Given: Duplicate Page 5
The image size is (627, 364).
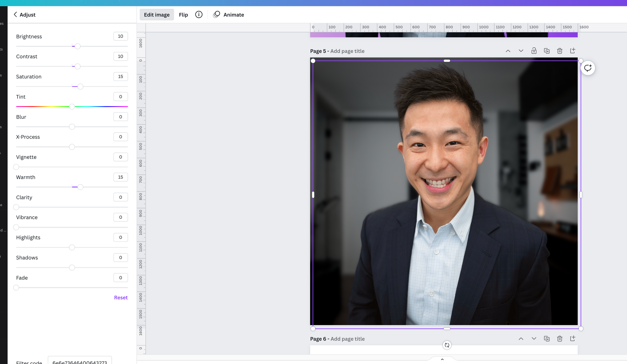Looking at the screenshot, I should 547,51.
